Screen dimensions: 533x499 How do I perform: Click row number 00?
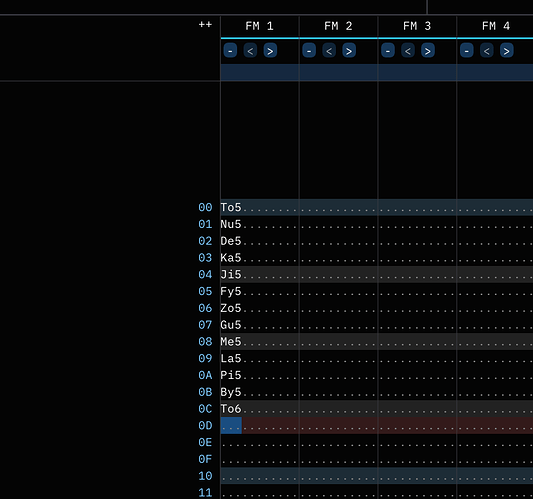pyautogui.click(x=205, y=207)
